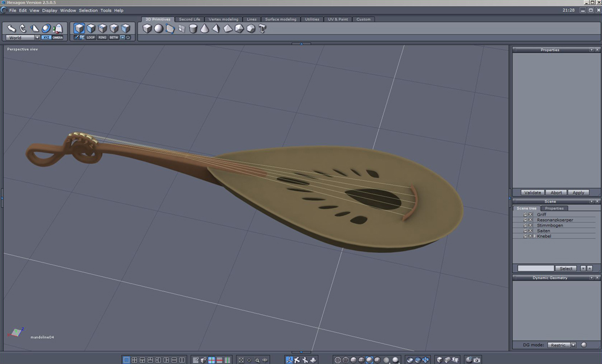This screenshot has height=364, width=602.
Task: Switch to the Scene panel Properties tab
Action: coord(554,208)
